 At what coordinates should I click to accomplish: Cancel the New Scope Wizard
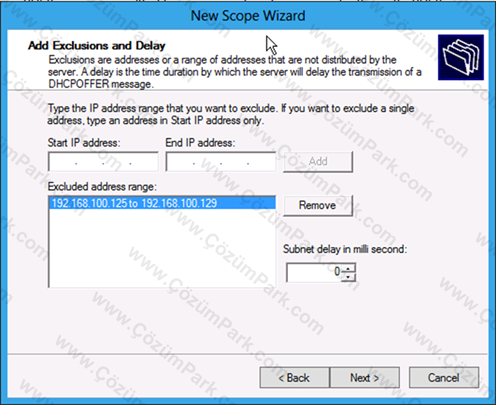tap(444, 378)
